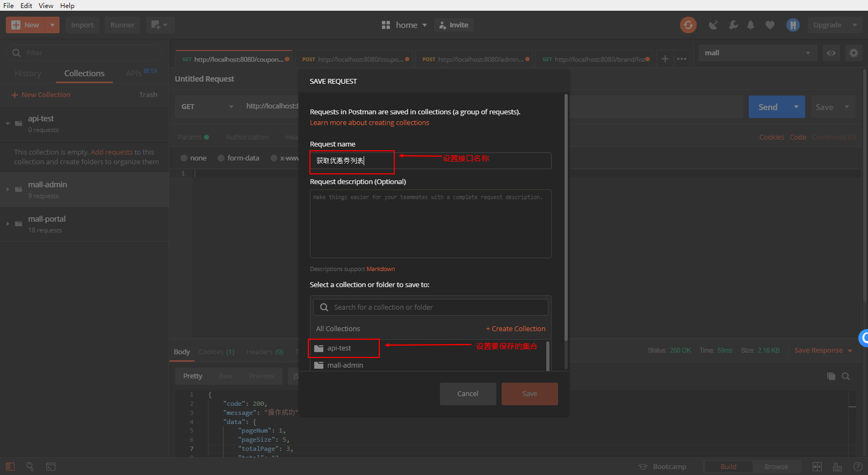This screenshot has width=868, height=475.
Task: Click the Markdown link
Action: click(381, 269)
